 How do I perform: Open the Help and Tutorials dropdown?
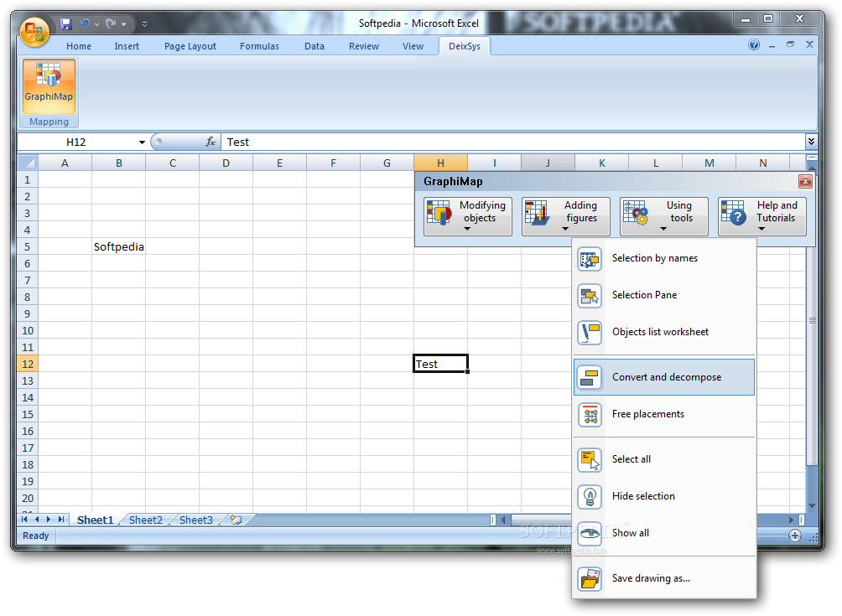[x=762, y=217]
